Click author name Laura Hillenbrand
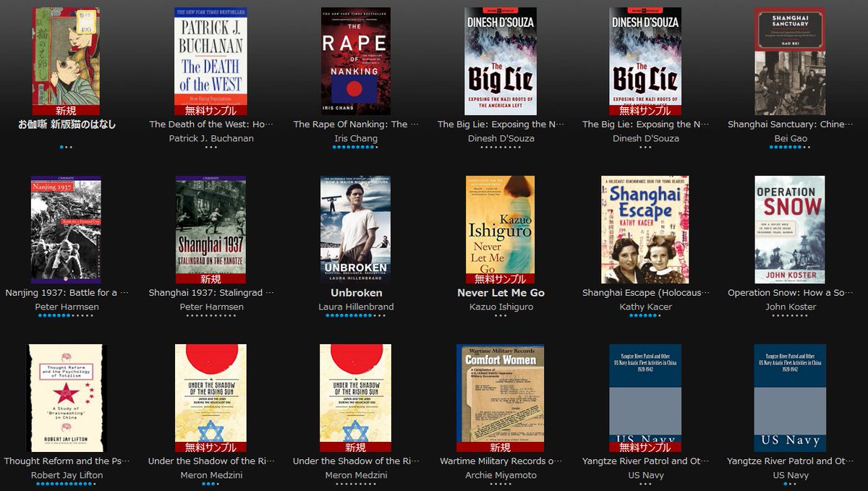The image size is (868, 491). (356, 307)
